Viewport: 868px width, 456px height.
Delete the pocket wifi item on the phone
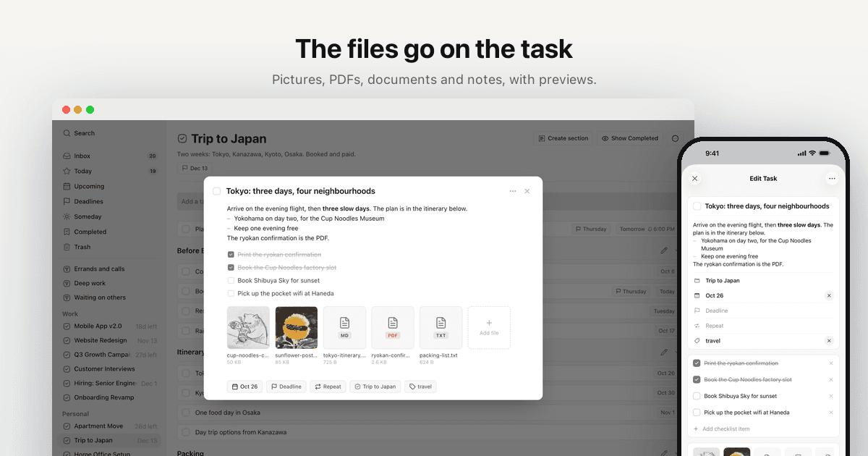click(831, 413)
